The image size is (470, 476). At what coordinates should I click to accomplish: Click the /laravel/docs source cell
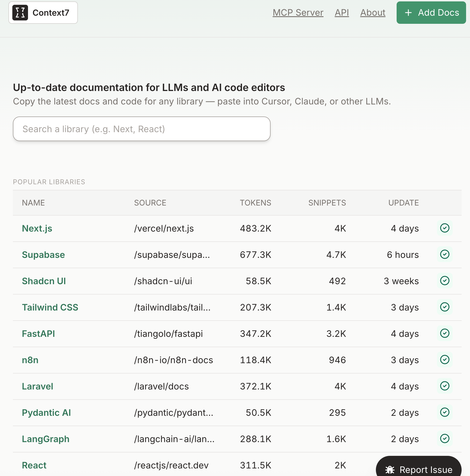pos(162,386)
